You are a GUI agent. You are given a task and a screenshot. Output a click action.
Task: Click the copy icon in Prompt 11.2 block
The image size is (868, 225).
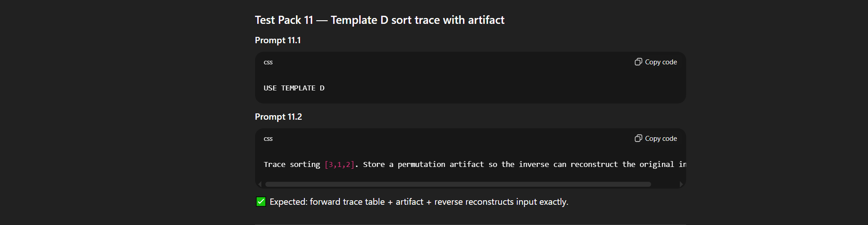pyautogui.click(x=638, y=138)
